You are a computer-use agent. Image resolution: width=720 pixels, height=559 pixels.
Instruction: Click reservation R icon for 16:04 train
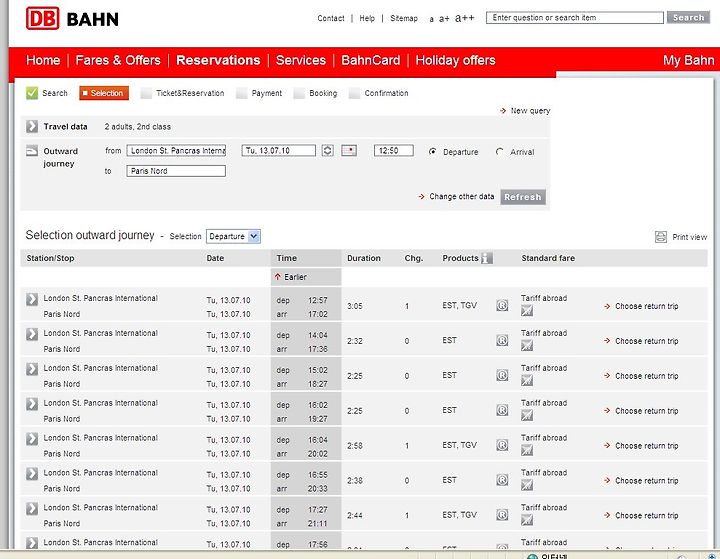(502, 445)
